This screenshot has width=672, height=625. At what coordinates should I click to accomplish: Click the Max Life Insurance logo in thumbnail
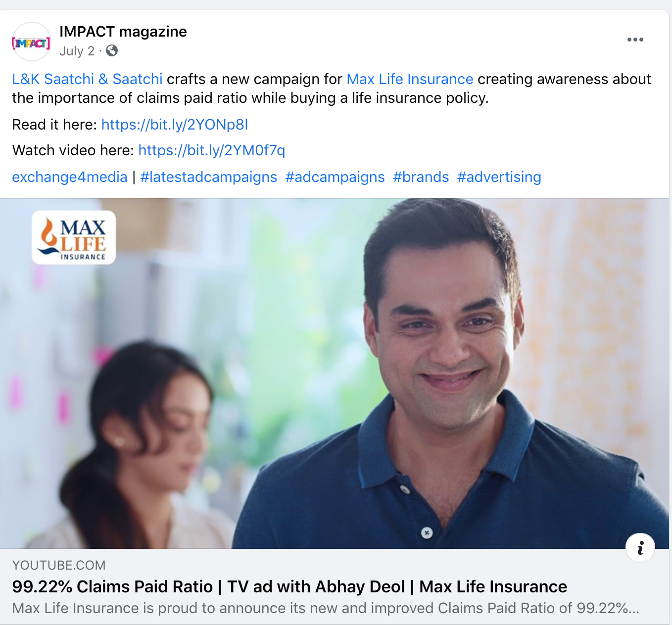74,238
